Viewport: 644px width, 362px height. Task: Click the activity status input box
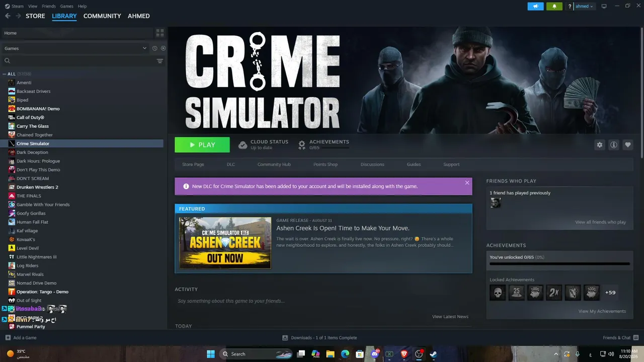click(323, 301)
